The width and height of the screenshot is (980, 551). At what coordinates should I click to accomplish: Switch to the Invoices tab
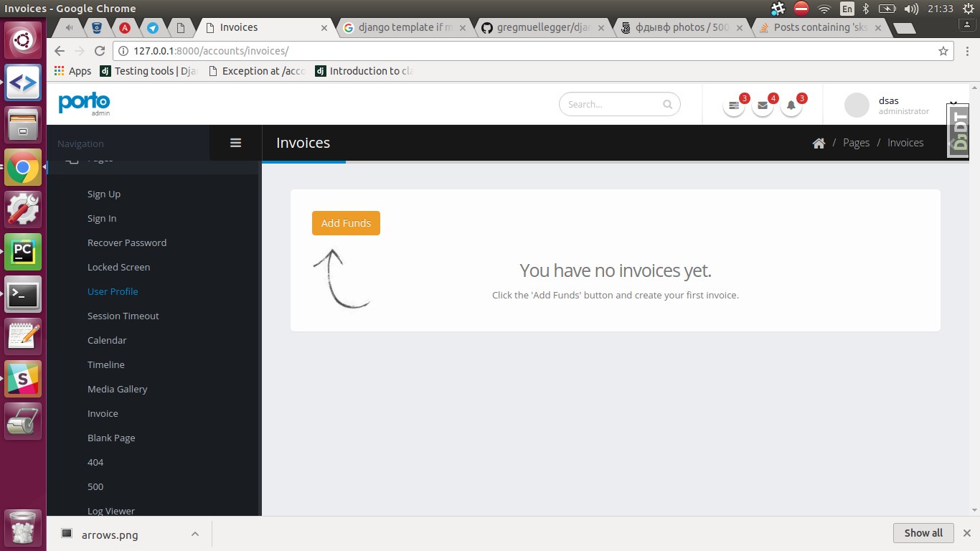(263, 28)
